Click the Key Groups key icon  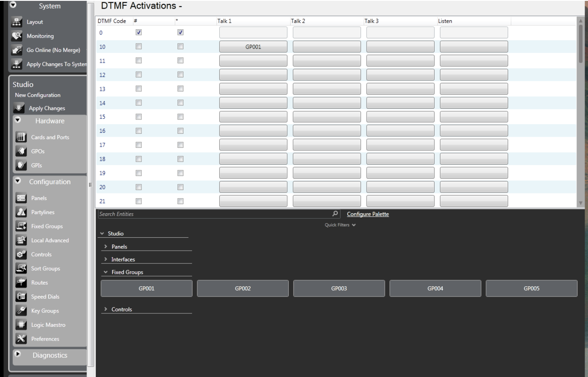coord(19,311)
